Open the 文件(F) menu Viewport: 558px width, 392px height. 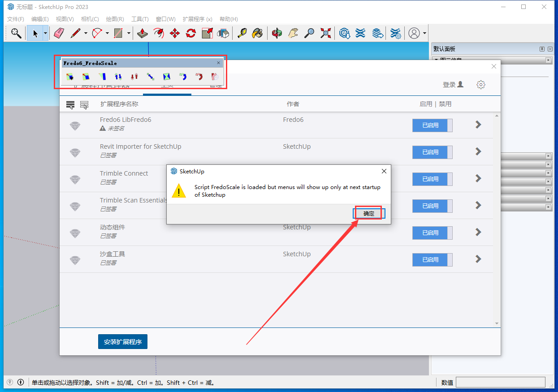point(16,19)
